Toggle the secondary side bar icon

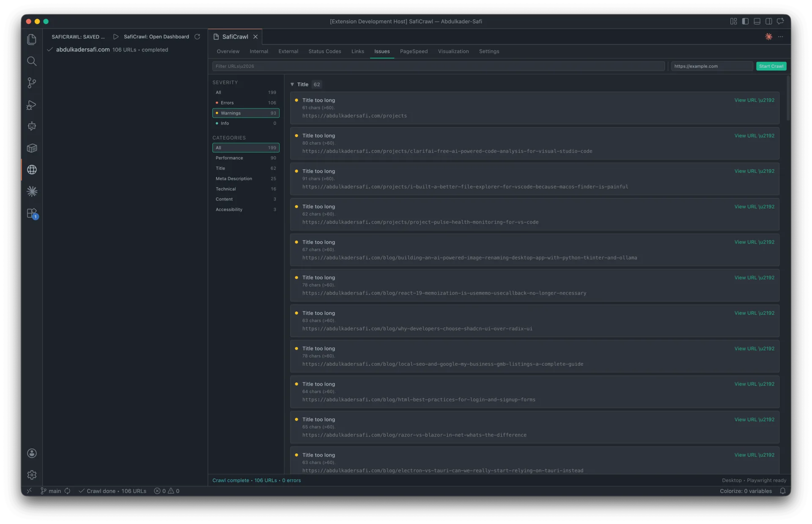(x=768, y=21)
